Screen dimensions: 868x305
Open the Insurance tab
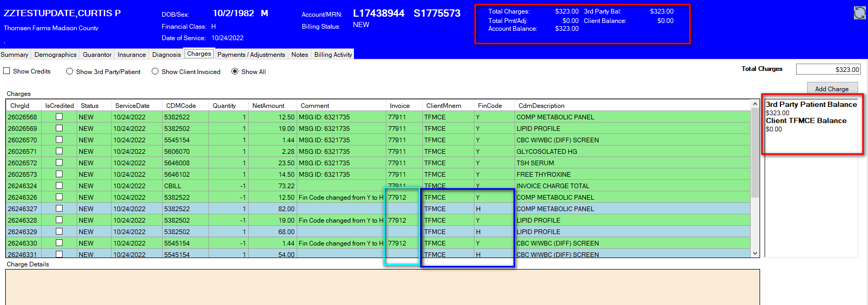131,54
